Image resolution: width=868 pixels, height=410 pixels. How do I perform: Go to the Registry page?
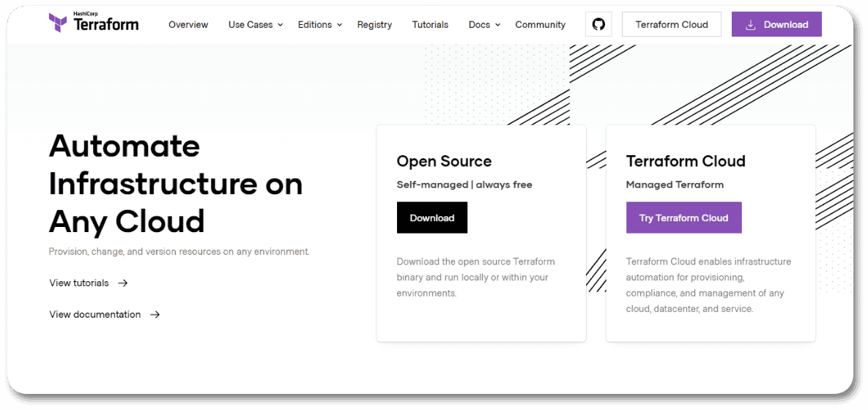pos(375,24)
